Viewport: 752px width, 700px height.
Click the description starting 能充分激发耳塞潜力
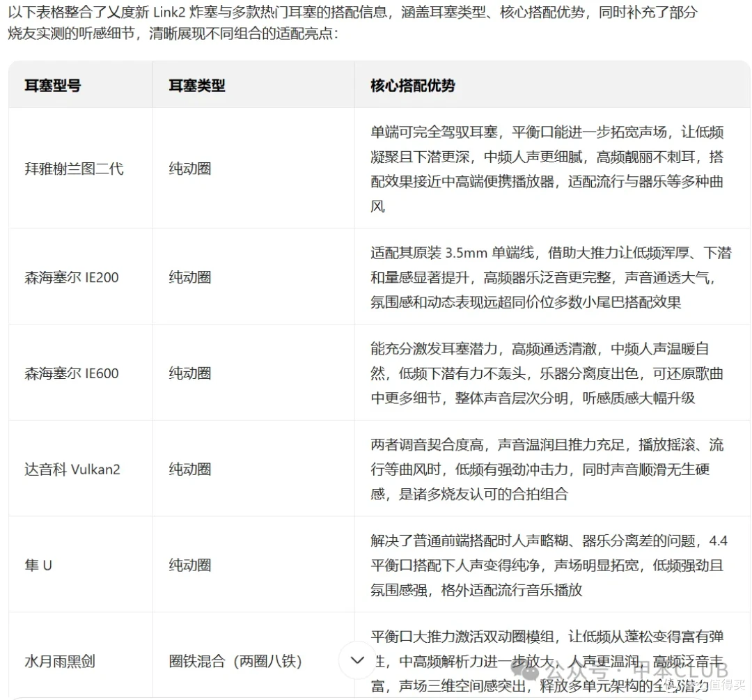click(547, 373)
